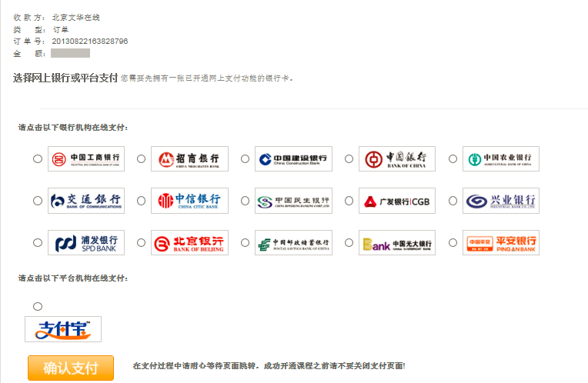Select the radio button for 中国光大银行
This screenshot has height=383, width=588.
tap(349, 243)
